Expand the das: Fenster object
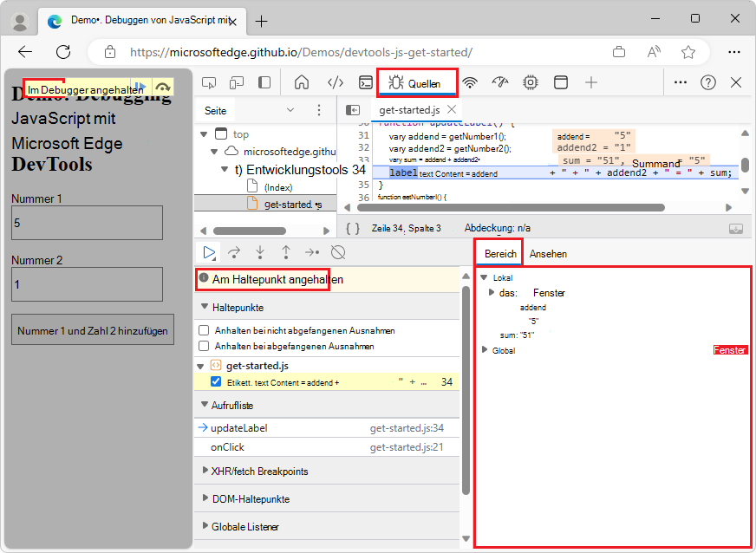The width and height of the screenshot is (756, 553). [x=492, y=292]
